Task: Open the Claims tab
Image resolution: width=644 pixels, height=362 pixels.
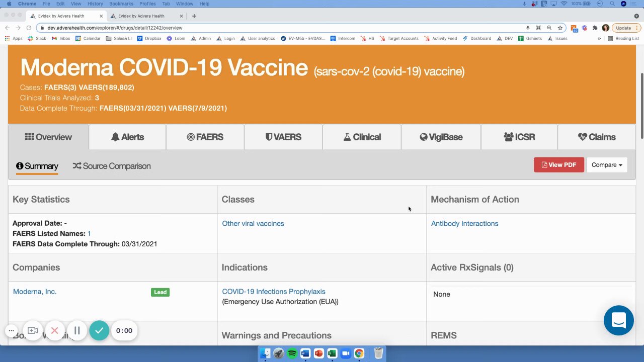Action: click(597, 137)
